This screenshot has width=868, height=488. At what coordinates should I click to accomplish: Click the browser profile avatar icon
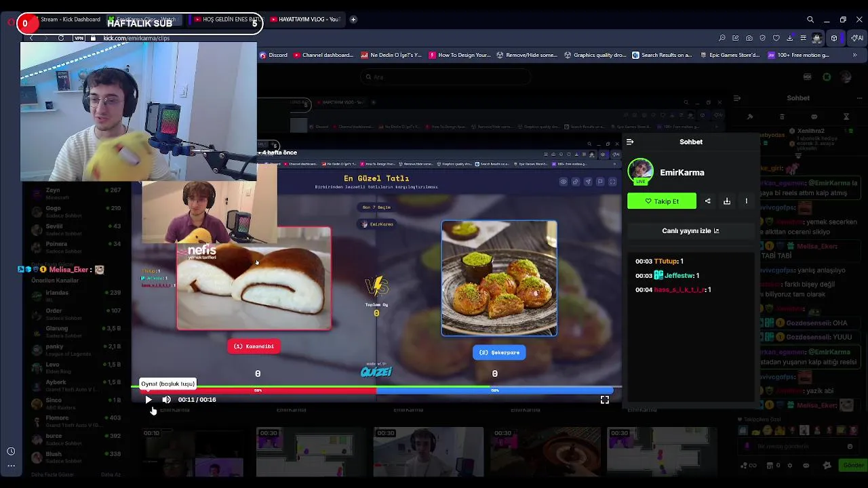point(817,38)
